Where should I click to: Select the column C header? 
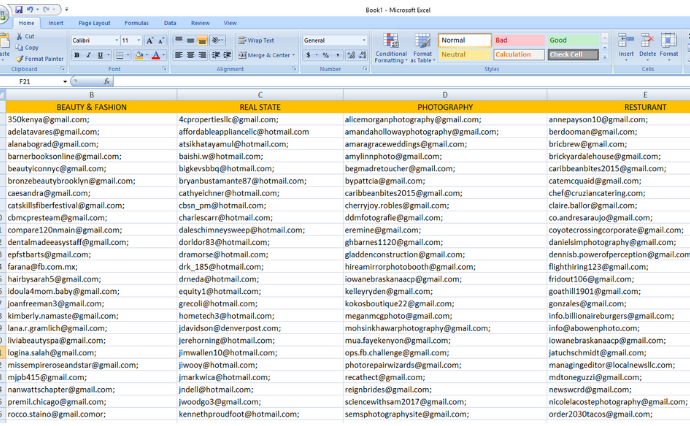[260, 95]
